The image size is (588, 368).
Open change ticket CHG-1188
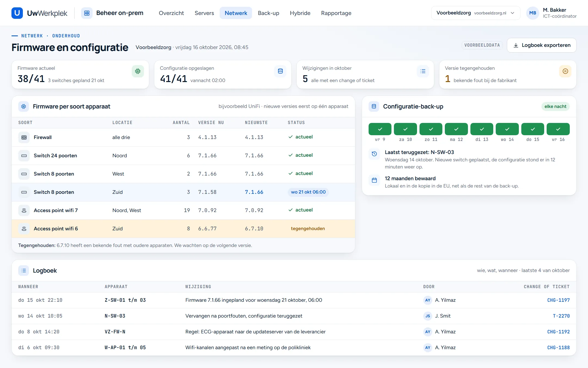tap(558, 348)
